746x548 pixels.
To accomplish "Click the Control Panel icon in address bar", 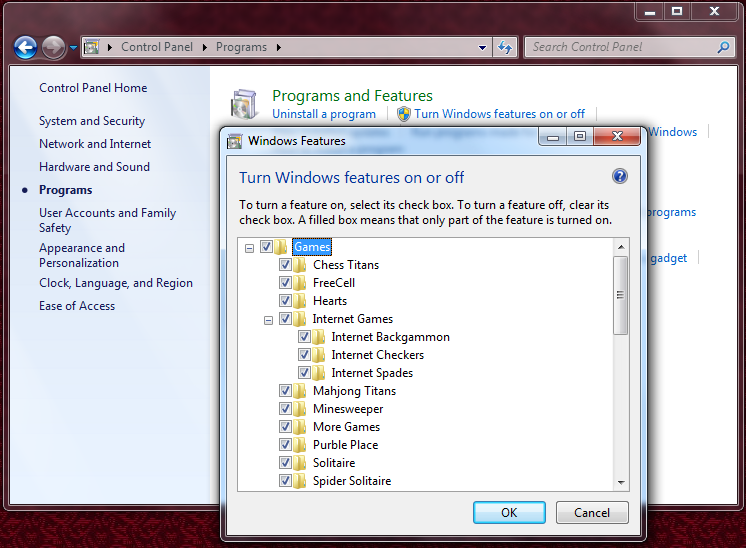I will pyautogui.click(x=92, y=47).
